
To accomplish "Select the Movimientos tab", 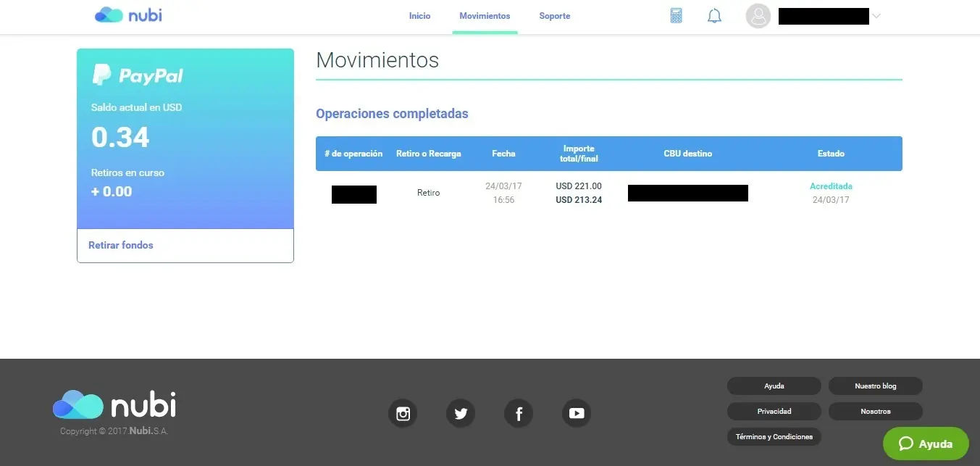I will coord(485,16).
